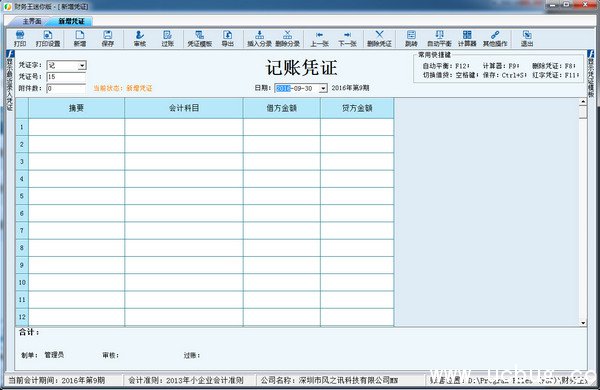This screenshot has width=600, height=390.
Task: Click the 新增 (New) toolbar icon
Action: click(80, 39)
